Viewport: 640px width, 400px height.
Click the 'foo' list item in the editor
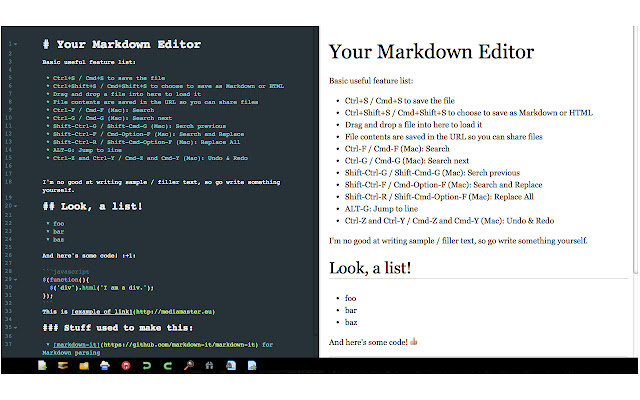58,223
